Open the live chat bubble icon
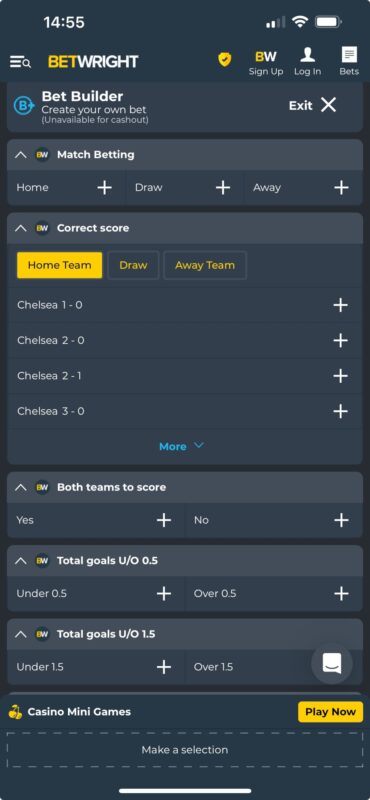The image size is (370, 800). (332, 663)
